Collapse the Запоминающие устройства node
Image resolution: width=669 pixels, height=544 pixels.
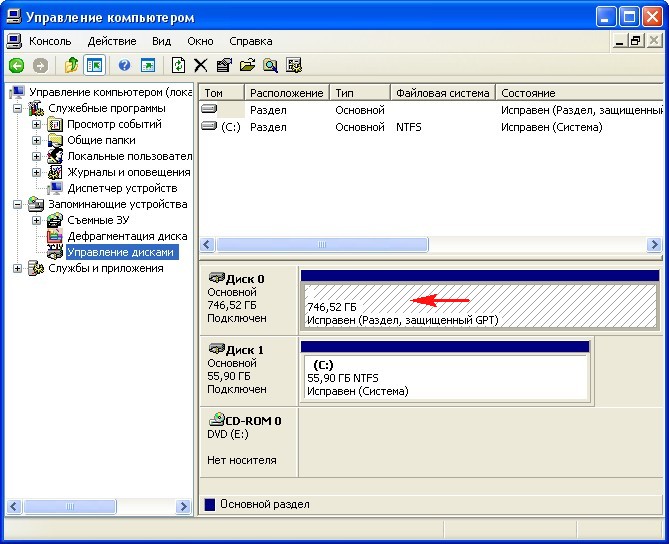point(17,204)
